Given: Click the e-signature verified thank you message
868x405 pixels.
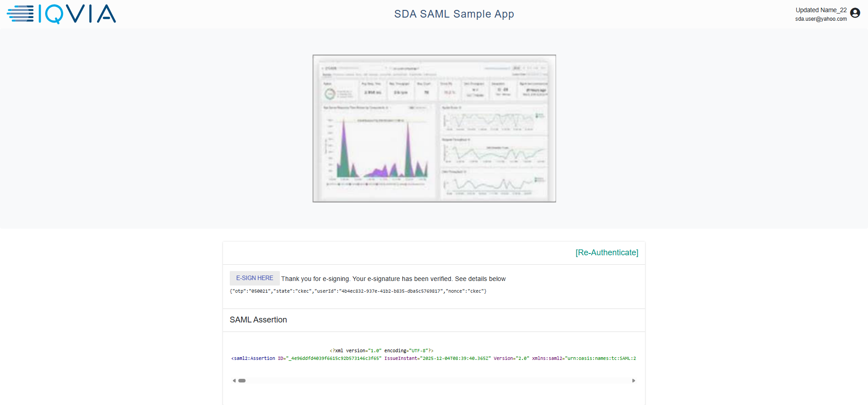Looking at the screenshot, I should (393, 279).
